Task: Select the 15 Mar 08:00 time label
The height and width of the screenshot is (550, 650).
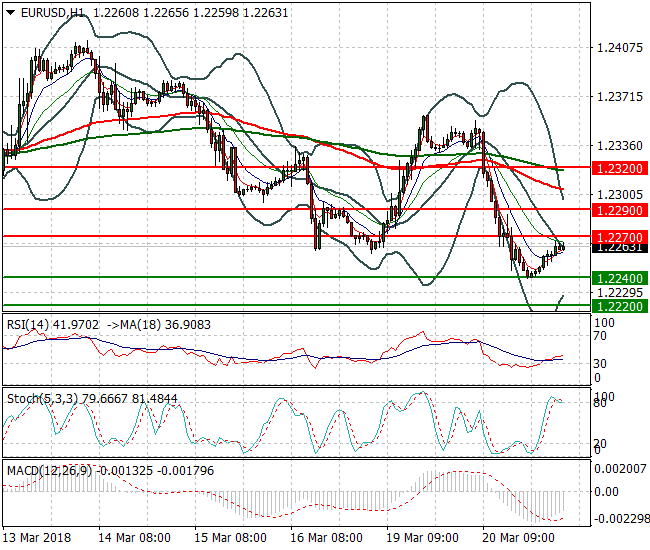Action: coord(232,537)
